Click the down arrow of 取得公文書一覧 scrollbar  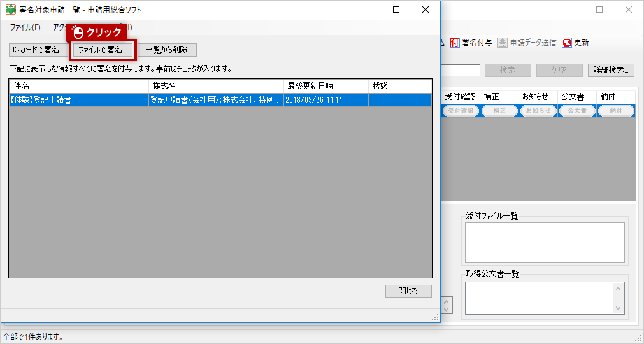[x=619, y=308]
